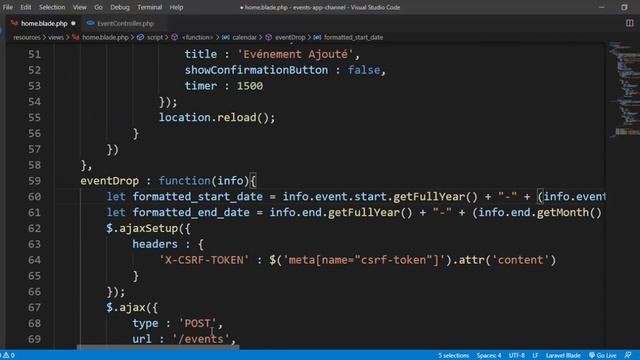Click 'headers' key on line 63
The height and width of the screenshot is (360, 640).
(x=155, y=244)
